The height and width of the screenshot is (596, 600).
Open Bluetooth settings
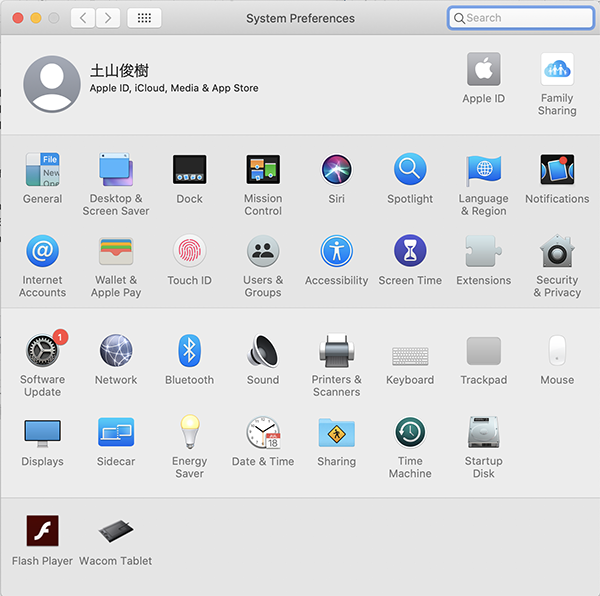pyautogui.click(x=189, y=350)
